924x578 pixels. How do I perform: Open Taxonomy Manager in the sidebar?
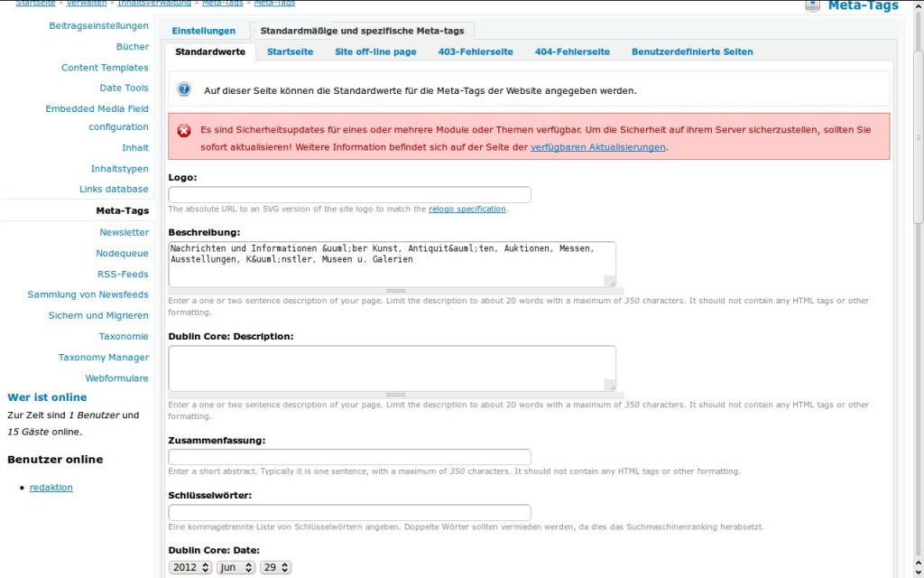[x=103, y=358]
